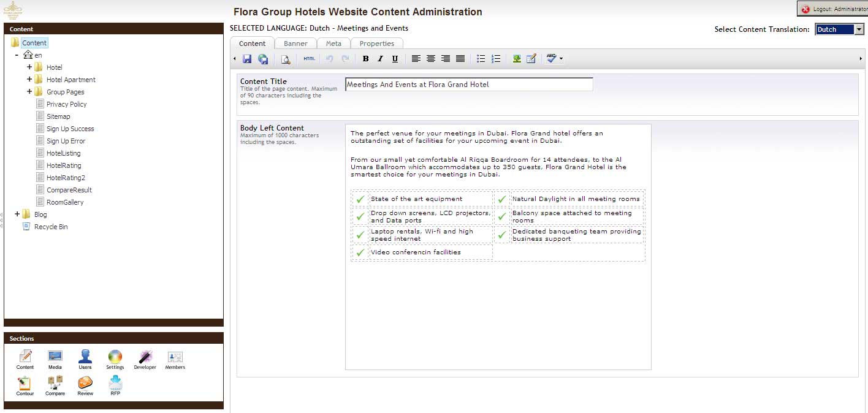Open the Media section
The image size is (868, 413).
click(55, 360)
